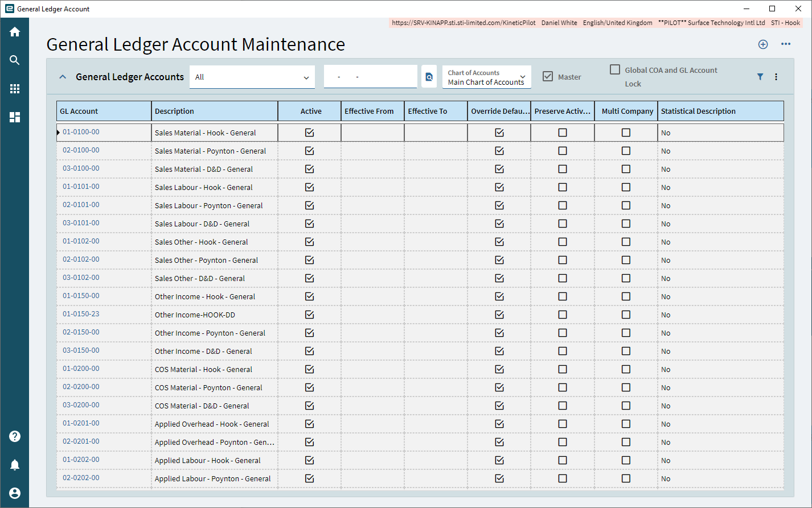This screenshot has height=508, width=812.
Task: Click the GL account lookup search icon
Action: 429,76
